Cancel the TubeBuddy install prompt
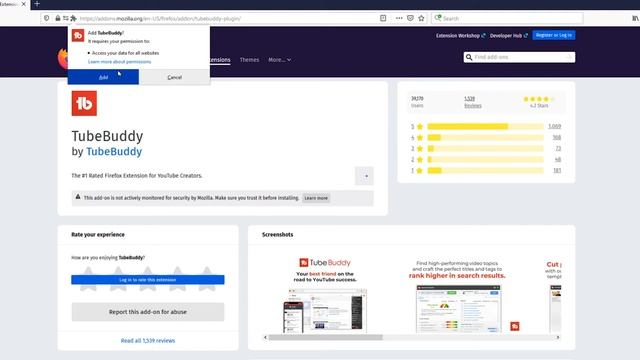Viewport: 640px width, 360px height. 174,77
